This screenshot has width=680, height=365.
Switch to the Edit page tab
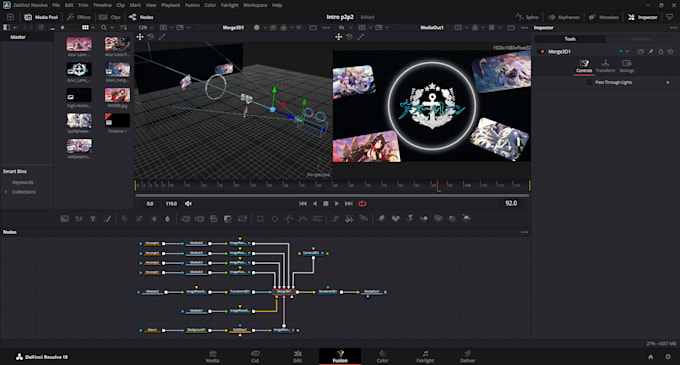pos(298,356)
